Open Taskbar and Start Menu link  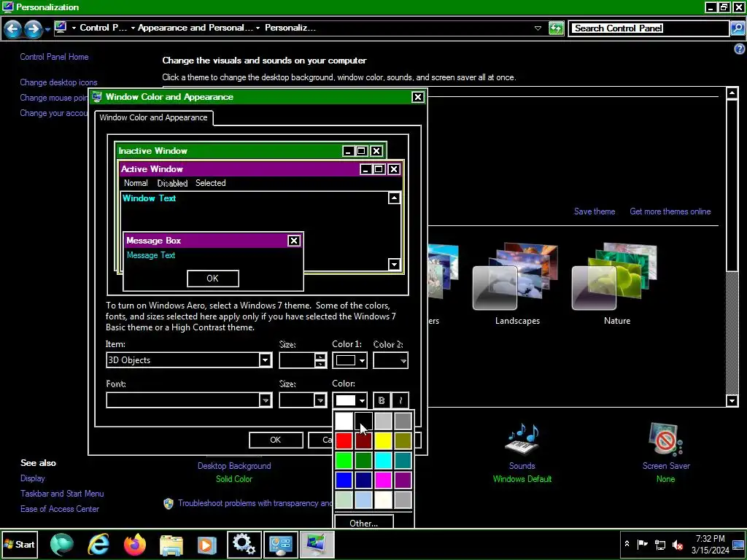pyautogui.click(x=62, y=494)
